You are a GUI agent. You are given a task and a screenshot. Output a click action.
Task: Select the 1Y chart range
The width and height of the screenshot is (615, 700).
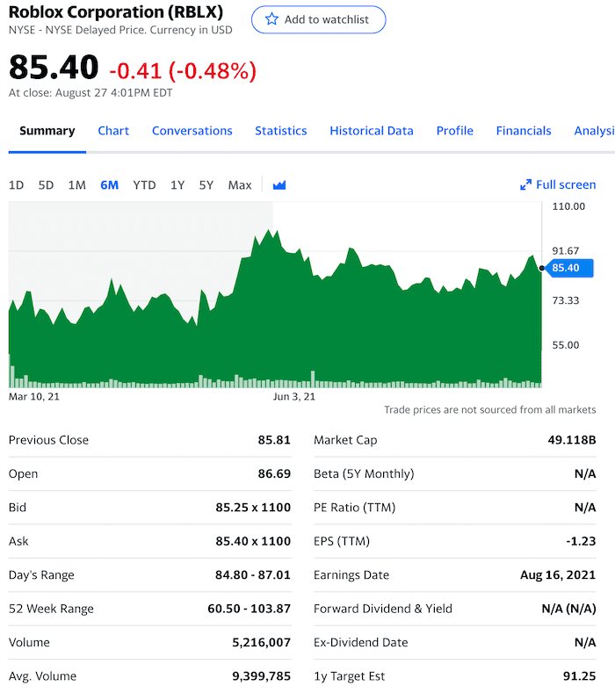[177, 184]
